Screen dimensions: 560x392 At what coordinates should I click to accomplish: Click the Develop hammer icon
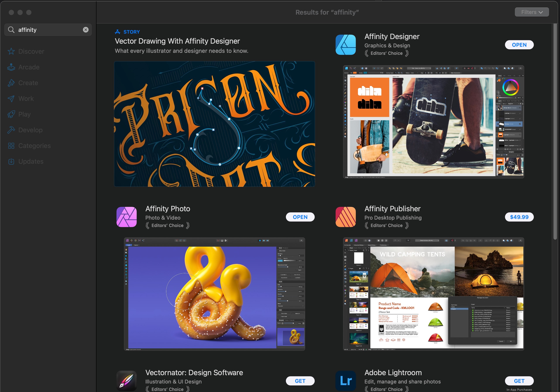[11, 130]
